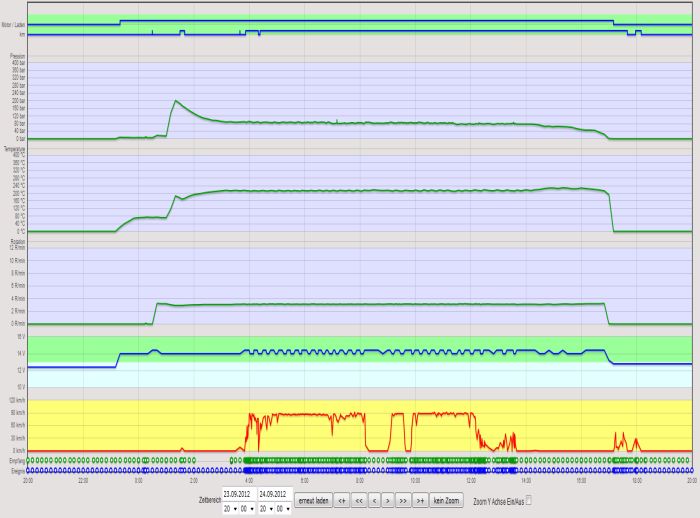Click the start date field 23.09.2012
This screenshot has width=700, height=518.
click(x=238, y=494)
